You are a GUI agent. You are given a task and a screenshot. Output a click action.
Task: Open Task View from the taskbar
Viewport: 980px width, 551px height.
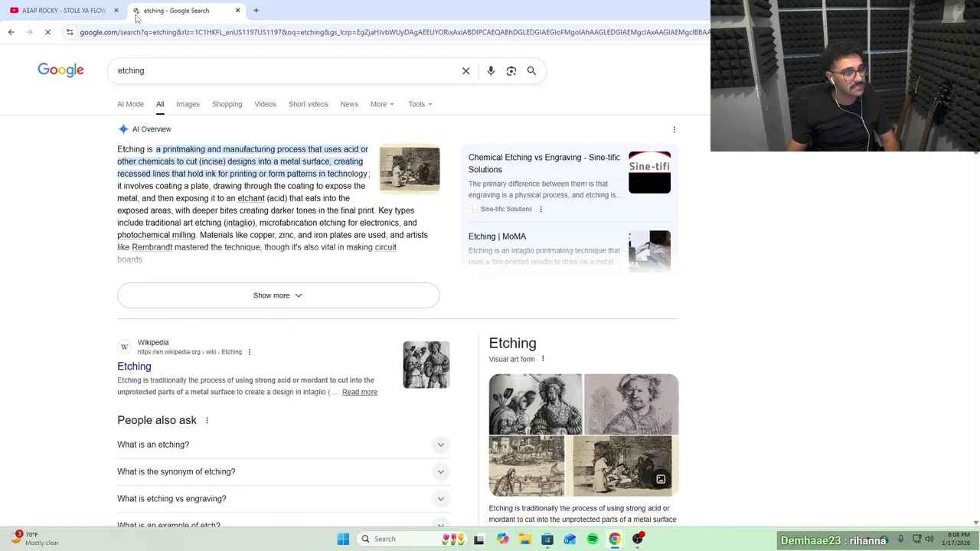pyautogui.click(x=479, y=539)
